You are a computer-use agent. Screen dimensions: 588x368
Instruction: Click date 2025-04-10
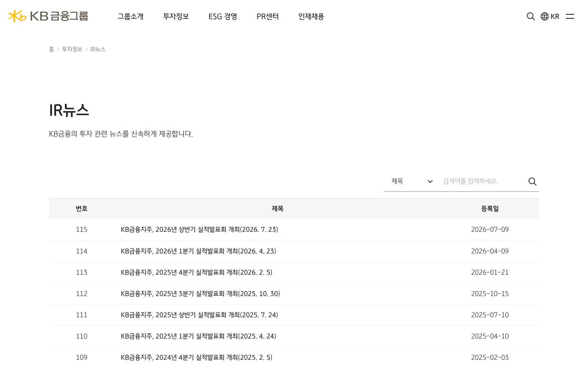point(490,336)
